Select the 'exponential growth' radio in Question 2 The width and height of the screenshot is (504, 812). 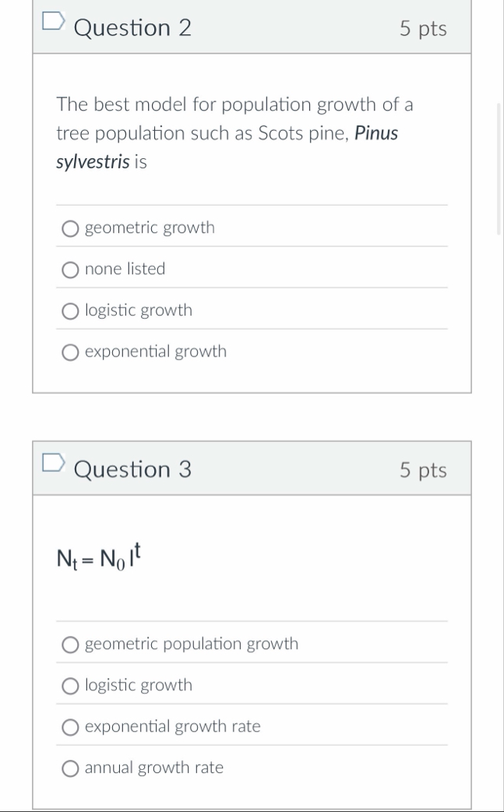click(71, 352)
